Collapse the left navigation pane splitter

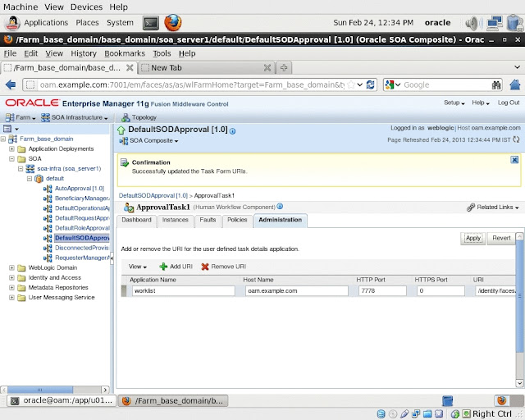click(x=112, y=258)
